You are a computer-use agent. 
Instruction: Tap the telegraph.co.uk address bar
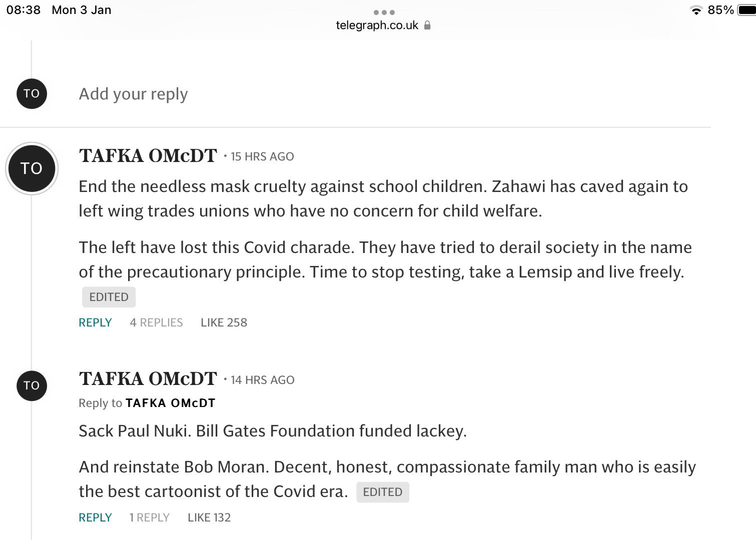pyautogui.click(x=377, y=25)
